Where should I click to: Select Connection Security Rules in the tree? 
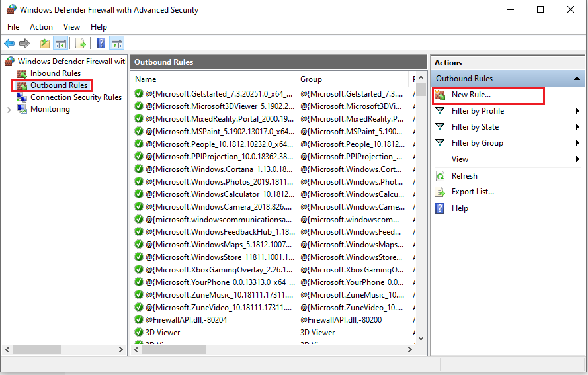point(76,97)
